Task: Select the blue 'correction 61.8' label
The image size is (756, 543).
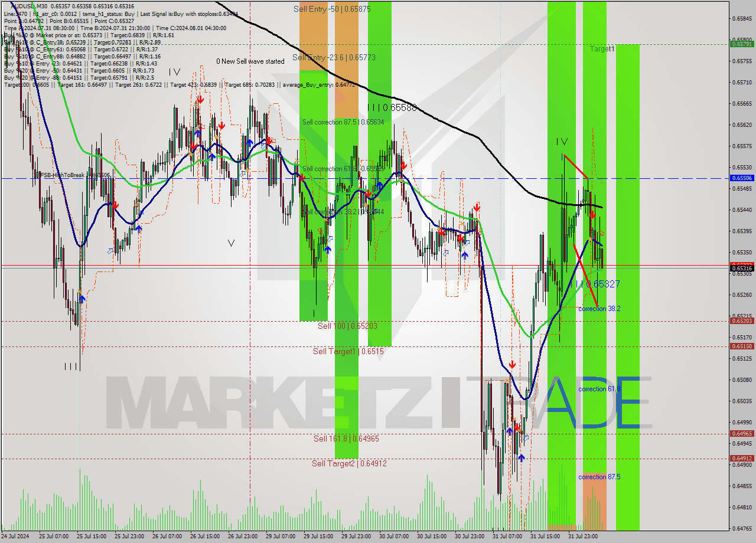Action: 599,389
